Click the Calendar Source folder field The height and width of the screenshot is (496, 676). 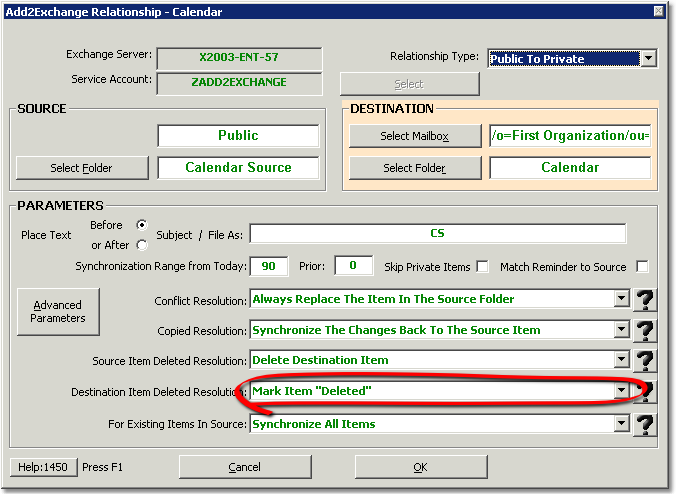coord(238,167)
